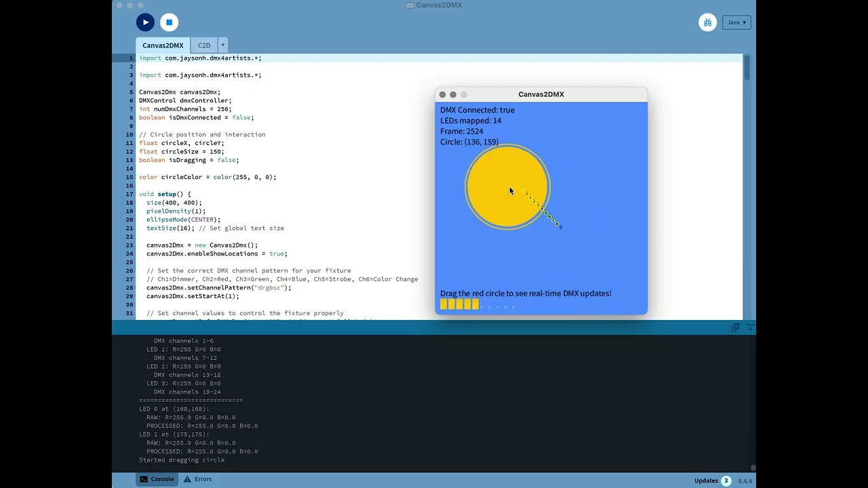Stop the running sketch
The width and height of the screenshot is (868, 488).
tap(169, 22)
